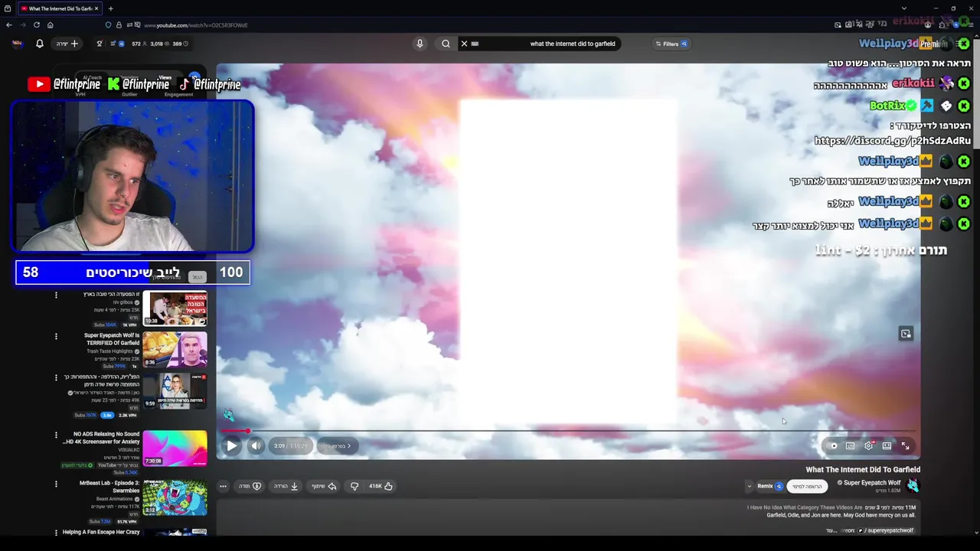This screenshot has height=551, width=980.
Task: Open the browser tab list dropdown arrow
Action: tap(903, 8)
